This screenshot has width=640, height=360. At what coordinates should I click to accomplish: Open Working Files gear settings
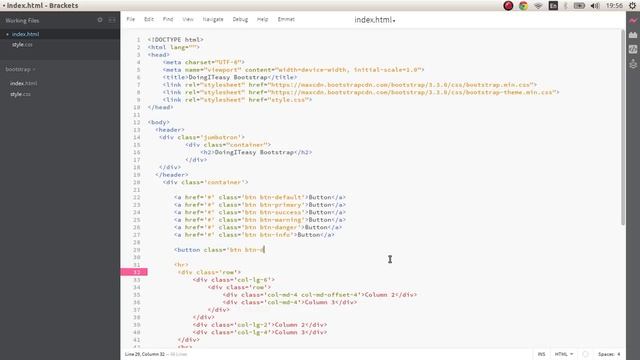click(100, 20)
